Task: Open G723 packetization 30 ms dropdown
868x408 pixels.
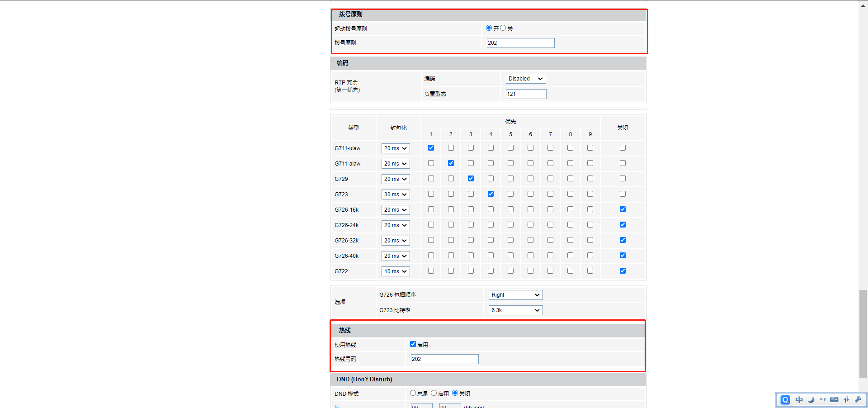Action: (395, 195)
